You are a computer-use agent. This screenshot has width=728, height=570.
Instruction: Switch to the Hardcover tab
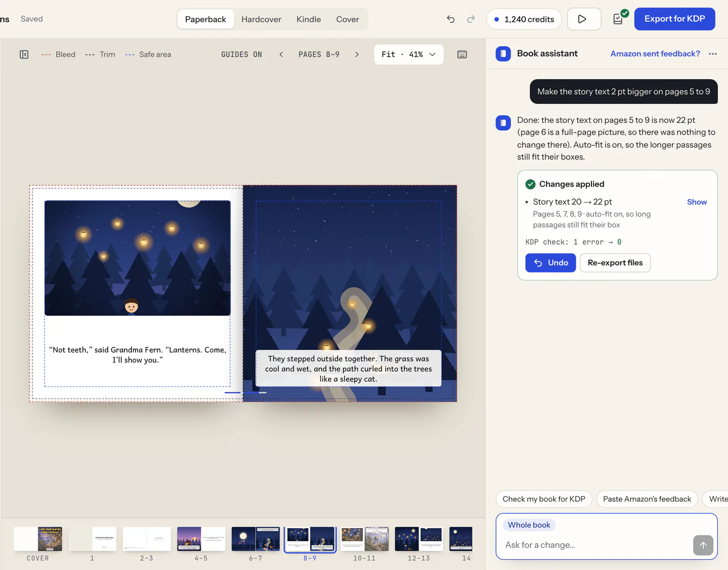click(x=261, y=19)
